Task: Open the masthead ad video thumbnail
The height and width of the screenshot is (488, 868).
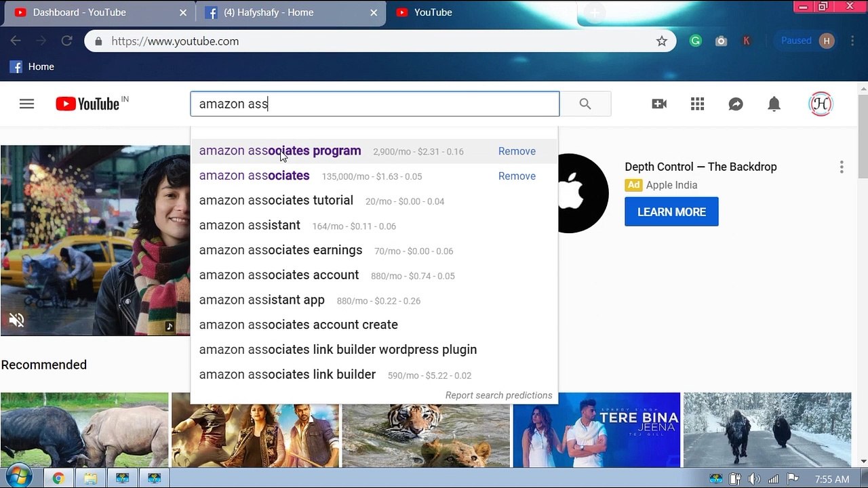Action: click(x=95, y=241)
